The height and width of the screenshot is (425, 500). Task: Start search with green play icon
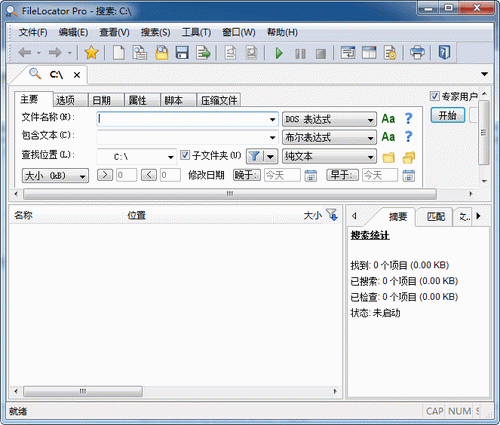click(279, 53)
